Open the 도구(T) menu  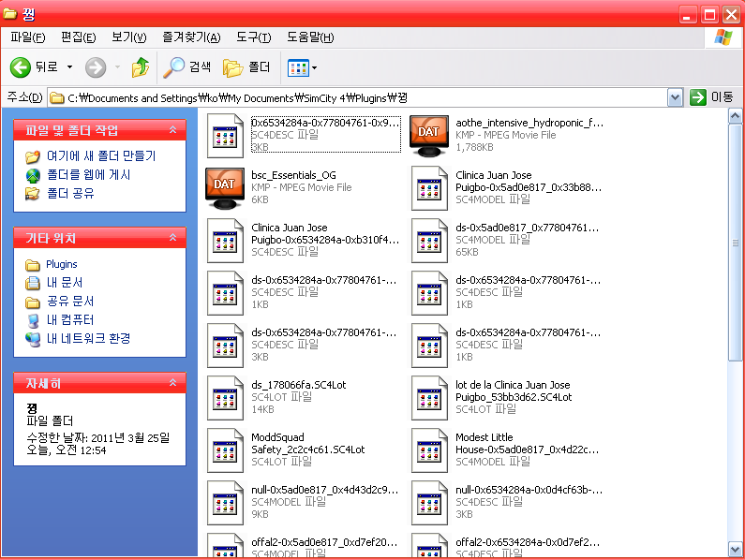click(253, 37)
